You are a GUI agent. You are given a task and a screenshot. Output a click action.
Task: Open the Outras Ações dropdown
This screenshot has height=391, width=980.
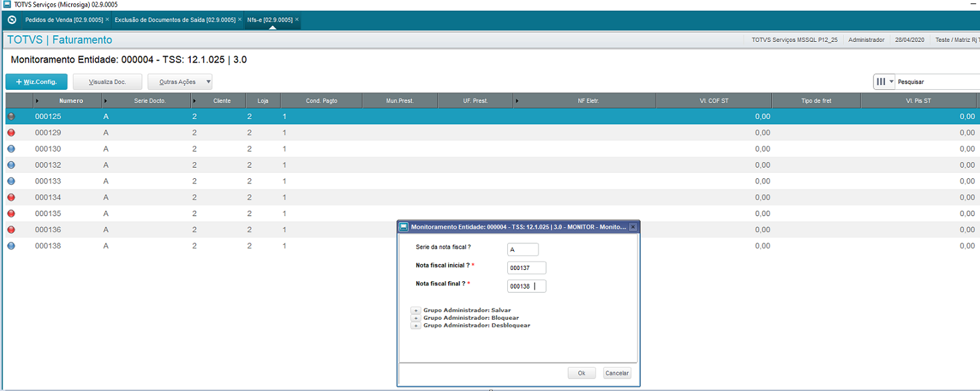click(180, 82)
